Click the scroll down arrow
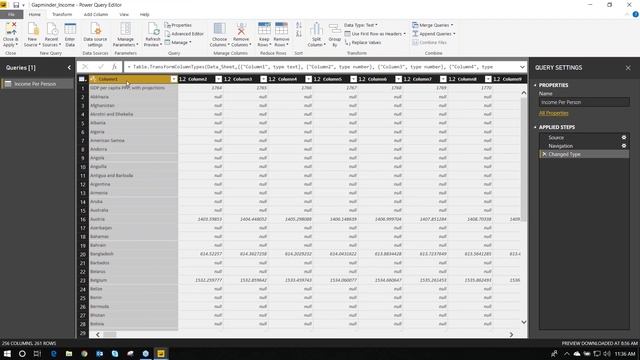640x360 pixels. [524, 322]
